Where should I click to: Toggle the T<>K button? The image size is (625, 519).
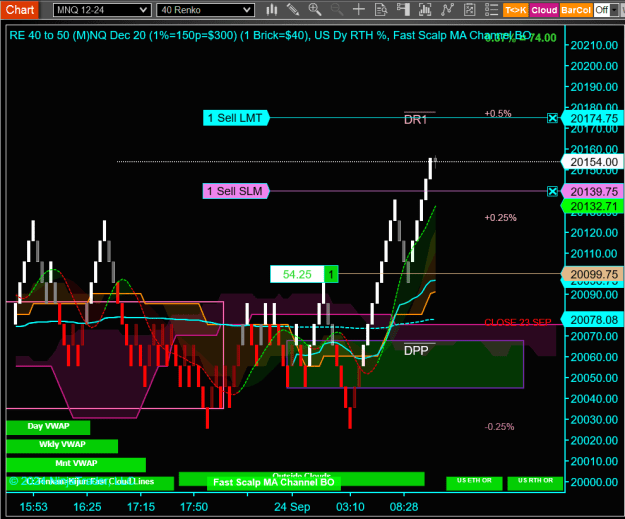(516, 10)
